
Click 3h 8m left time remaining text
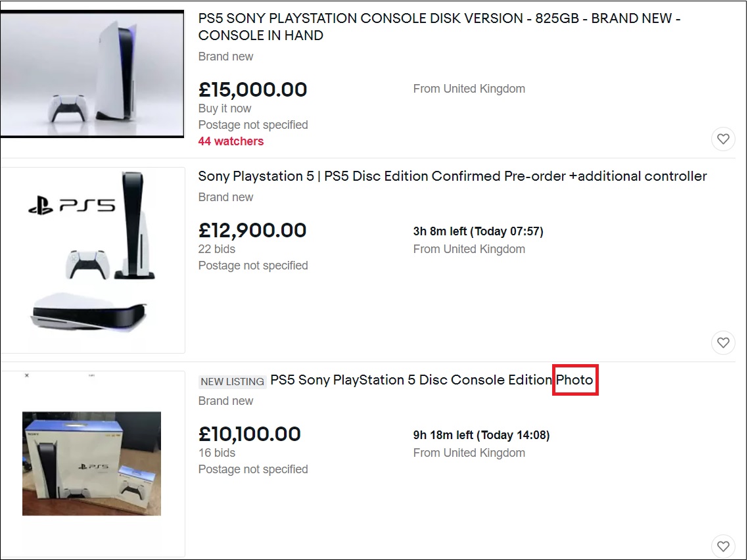(x=478, y=231)
